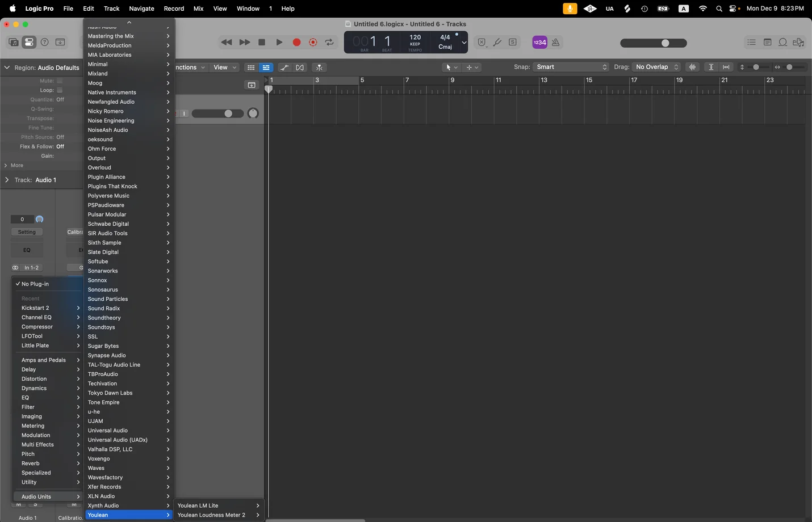Screen dimensions: 812x522
Task: Toggle the Solo S icon in control bar
Action: pyautogui.click(x=513, y=43)
